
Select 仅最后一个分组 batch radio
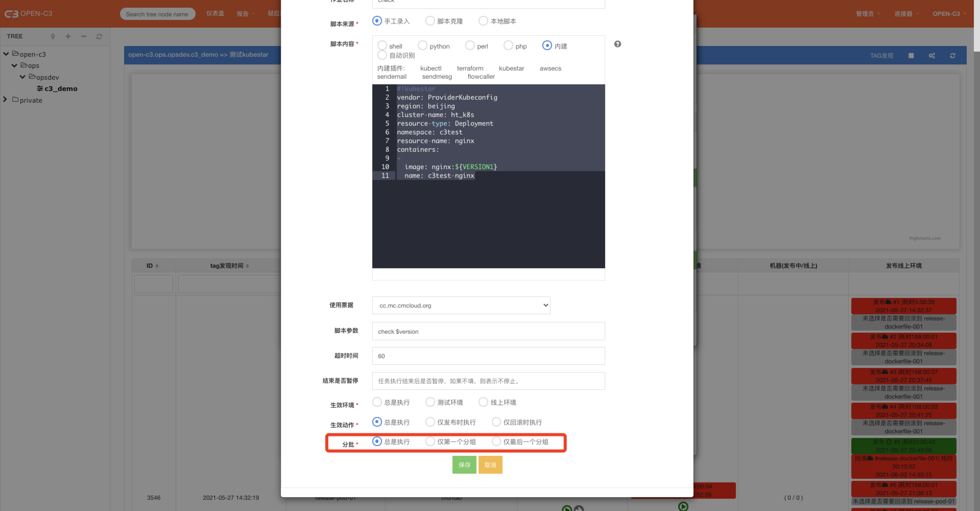click(496, 441)
